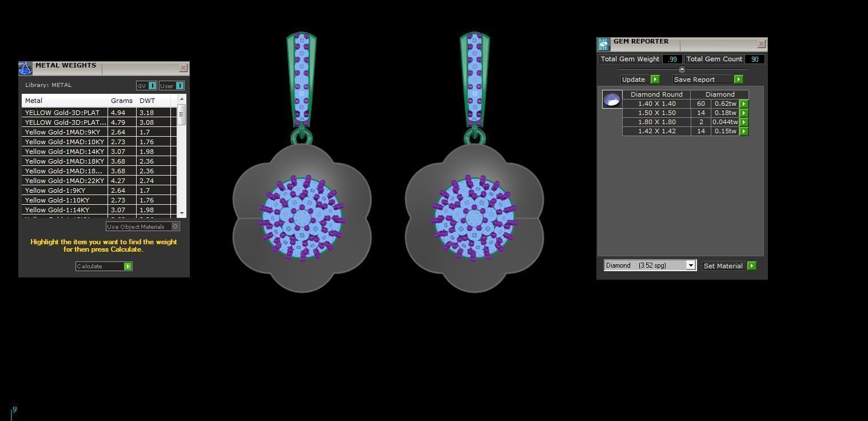868x421 pixels.
Task: Select the YELLOW Gold-3D:PLAT 4.94 gram row
Action: point(99,113)
